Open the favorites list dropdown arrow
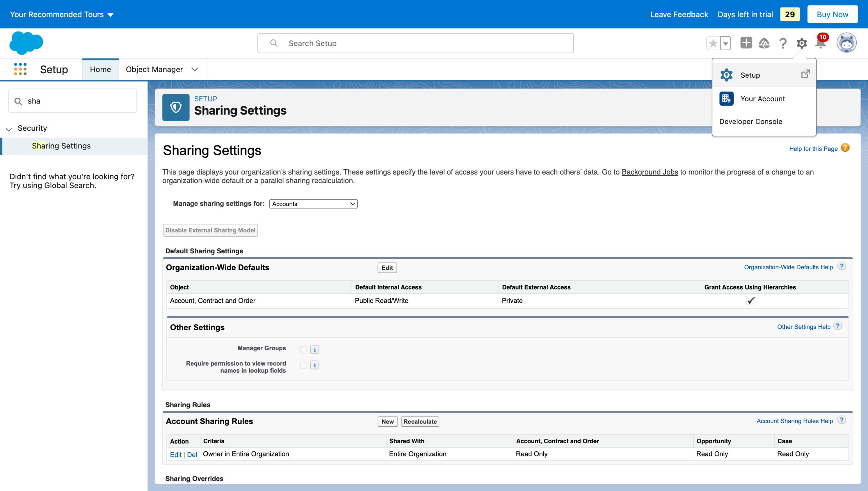The width and height of the screenshot is (868, 491). tap(726, 43)
